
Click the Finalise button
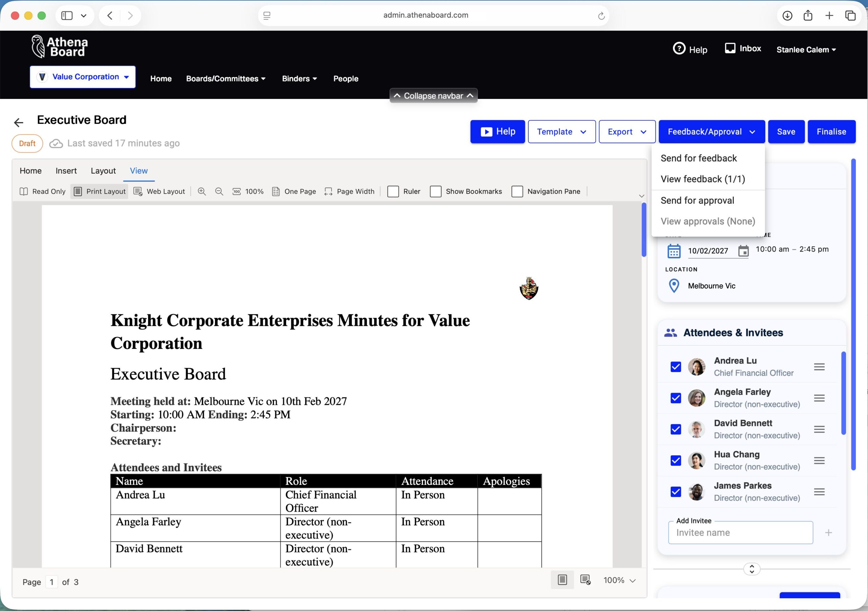click(x=831, y=132)
